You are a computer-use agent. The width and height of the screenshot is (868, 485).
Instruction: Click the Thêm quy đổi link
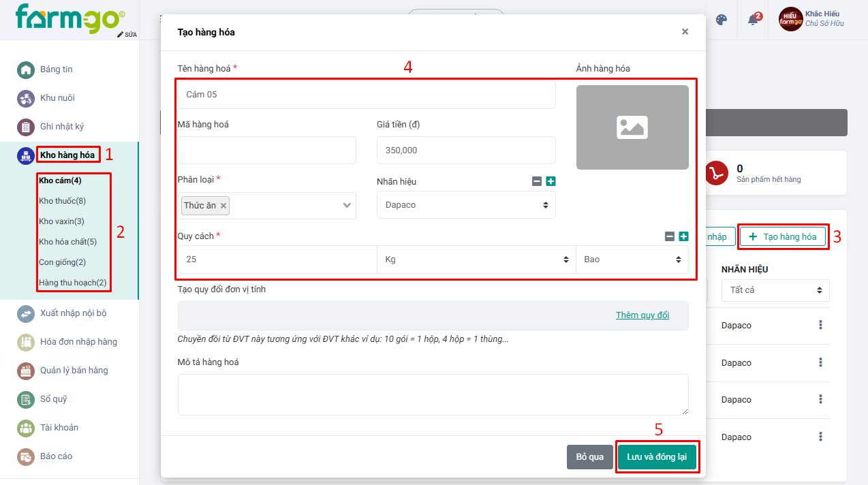point(642,315)
